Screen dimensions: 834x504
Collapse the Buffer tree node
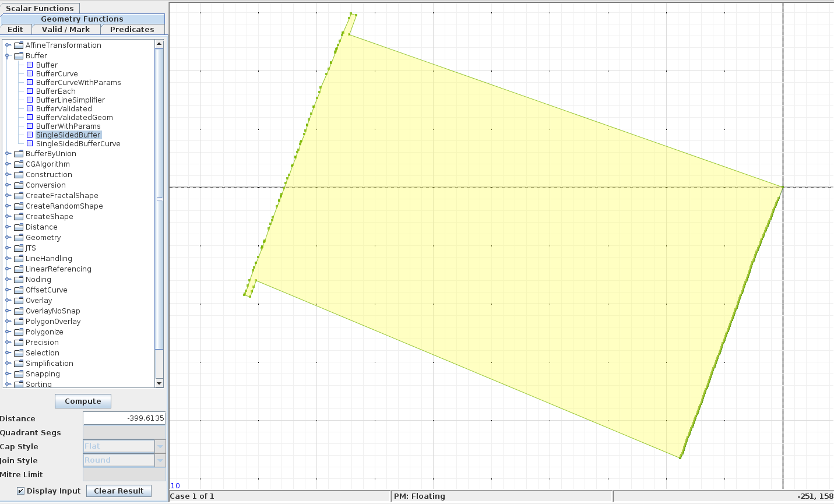pyautogui.click(x=7, y=55)
